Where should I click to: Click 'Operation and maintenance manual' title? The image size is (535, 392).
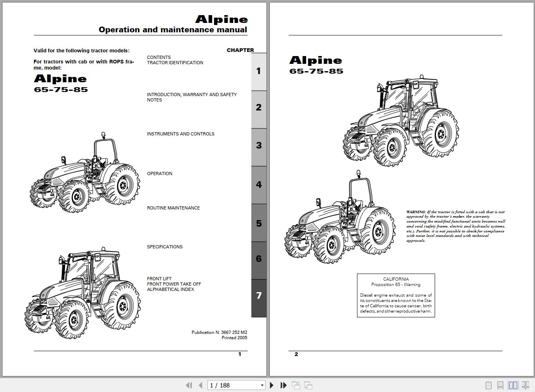click(x=173, y=29)
